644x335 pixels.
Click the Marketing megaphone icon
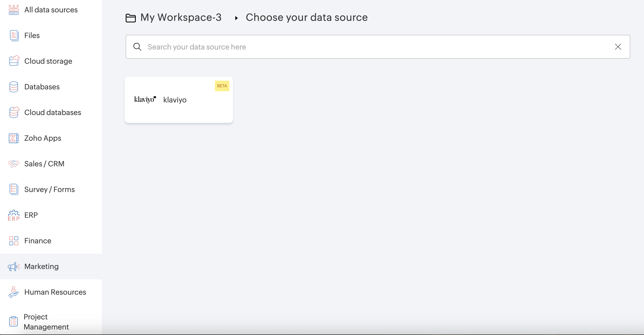coord(14,266)
